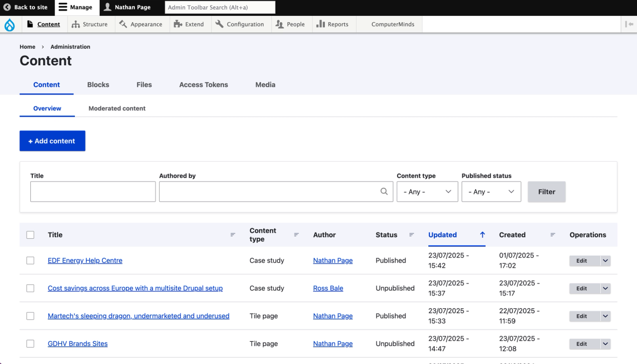Click sort icon next to Title header
The image size is (637, 364).
coord(233,235)
